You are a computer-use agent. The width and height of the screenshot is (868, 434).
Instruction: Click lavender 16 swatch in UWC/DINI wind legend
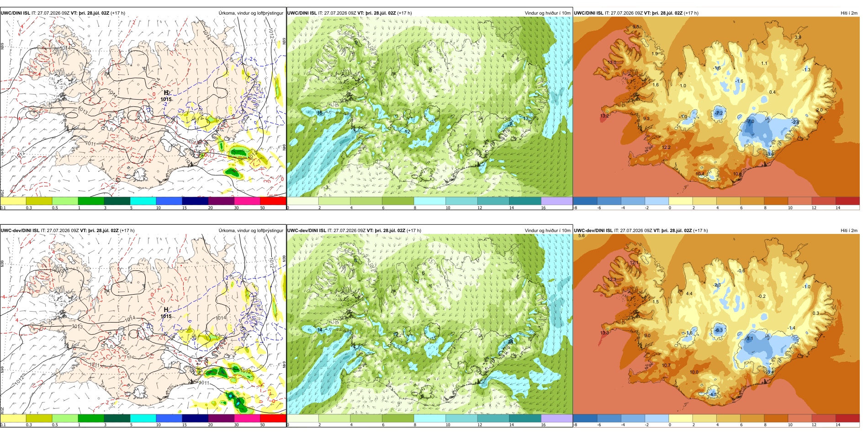556,201
